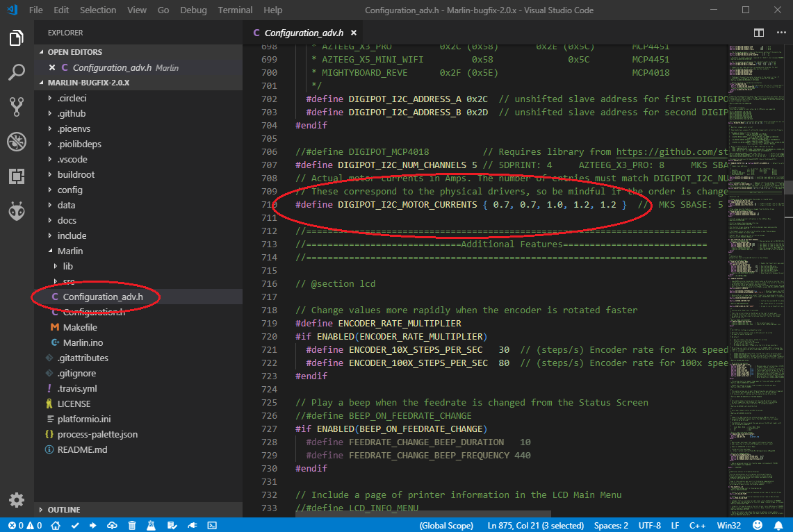The image size is (793, 532).
Task: Click PlatformIO Build checkmark icon
Action: pyautogui.click(x=75, y=526)
